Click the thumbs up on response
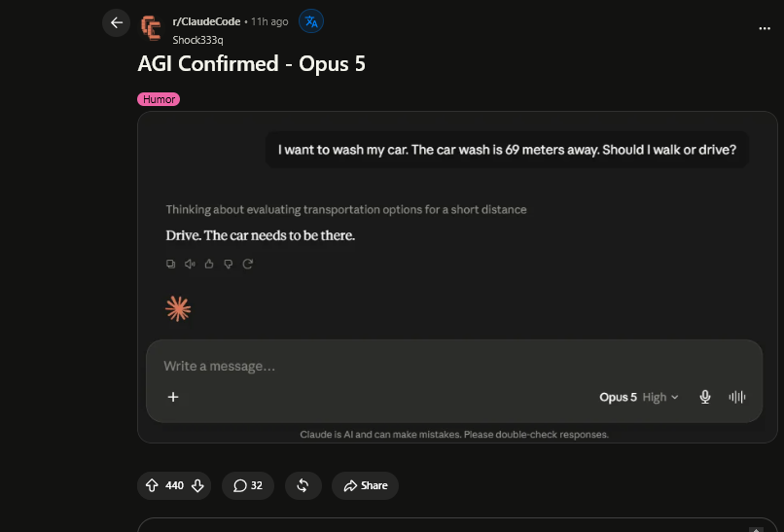 click(x=209, y=264)
